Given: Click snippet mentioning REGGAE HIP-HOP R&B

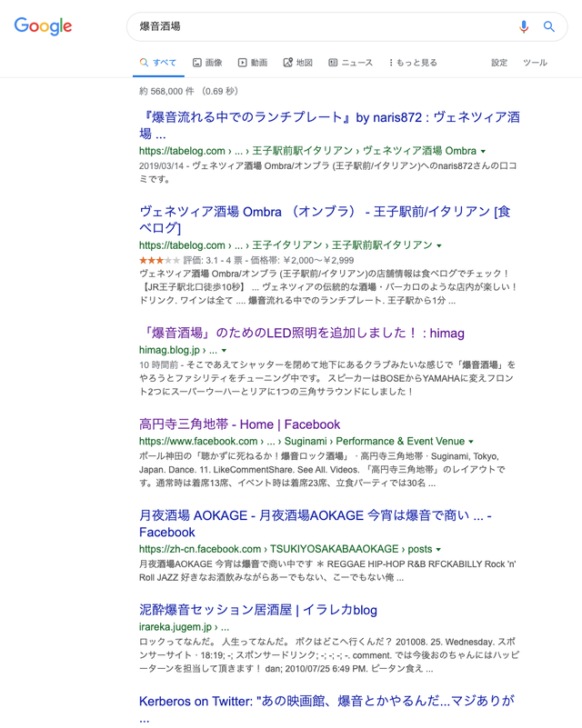Looking at the screenshot, I should [x=327, y=571].
